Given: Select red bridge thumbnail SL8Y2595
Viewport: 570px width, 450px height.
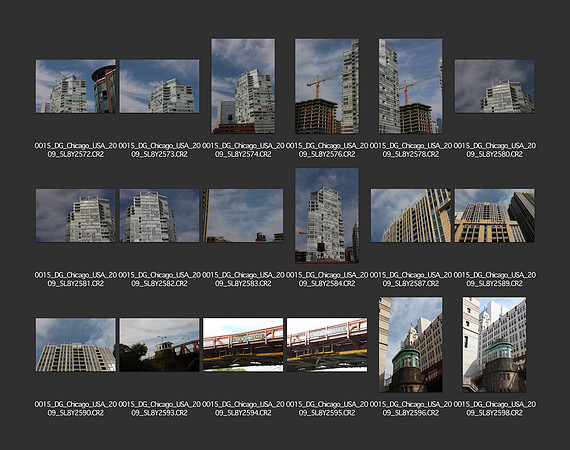Looking at the screenshot, I should 327,345.
